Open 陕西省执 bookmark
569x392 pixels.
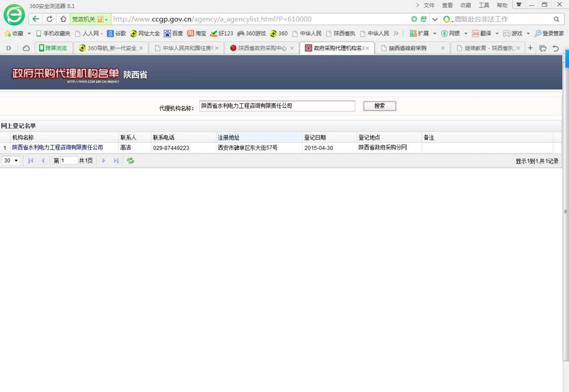click(x=341, y=33)
